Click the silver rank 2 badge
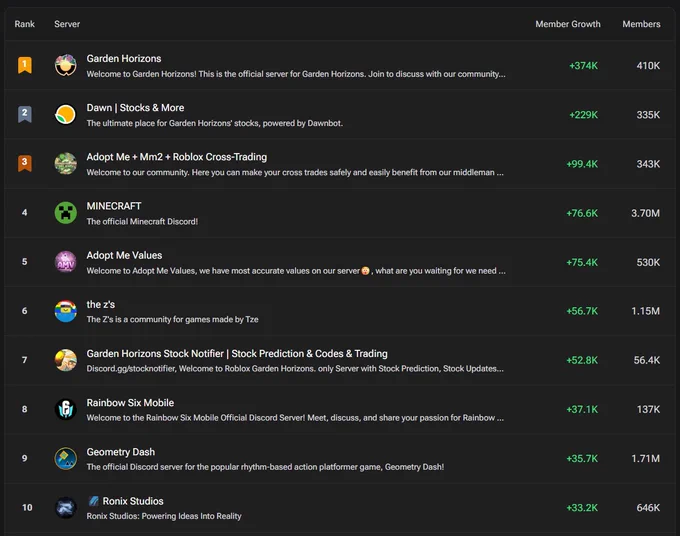 tap(25, 114)
